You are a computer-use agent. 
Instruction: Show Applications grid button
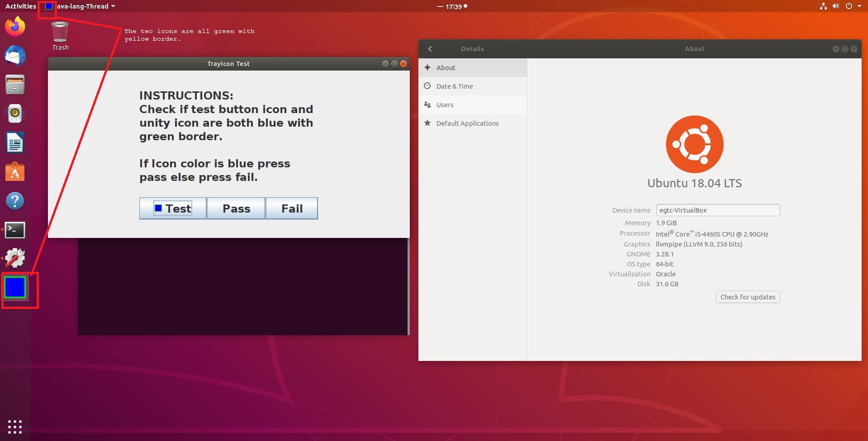(x=15, y=427)
